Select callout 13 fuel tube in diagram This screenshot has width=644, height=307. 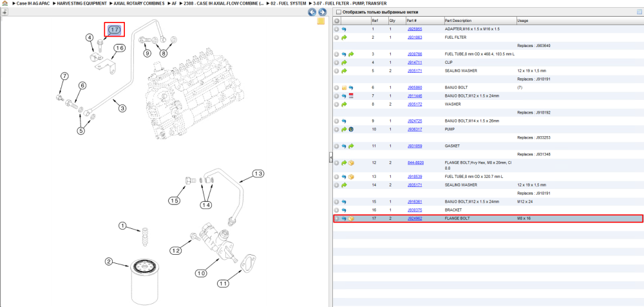pos(258,174)
